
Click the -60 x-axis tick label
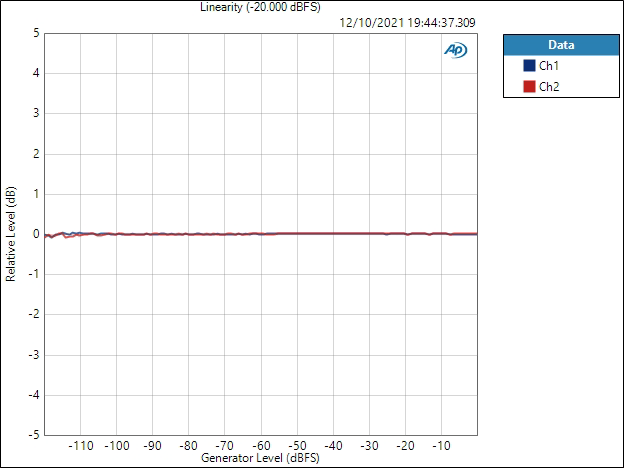(261, 446)
